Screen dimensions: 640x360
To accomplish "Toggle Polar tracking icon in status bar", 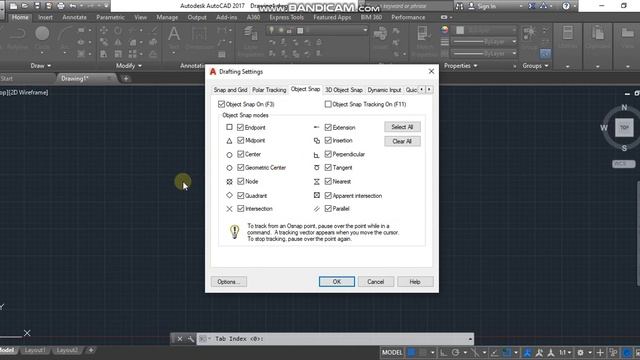I will [456, 353].
